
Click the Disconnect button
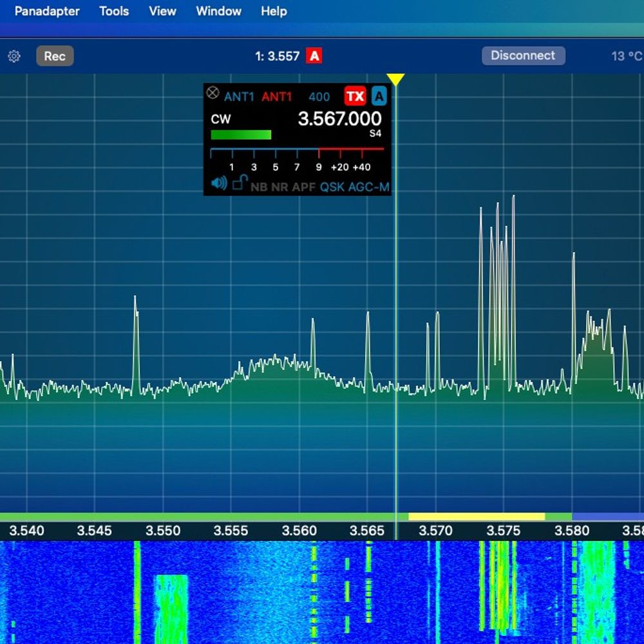pos(523,55)
